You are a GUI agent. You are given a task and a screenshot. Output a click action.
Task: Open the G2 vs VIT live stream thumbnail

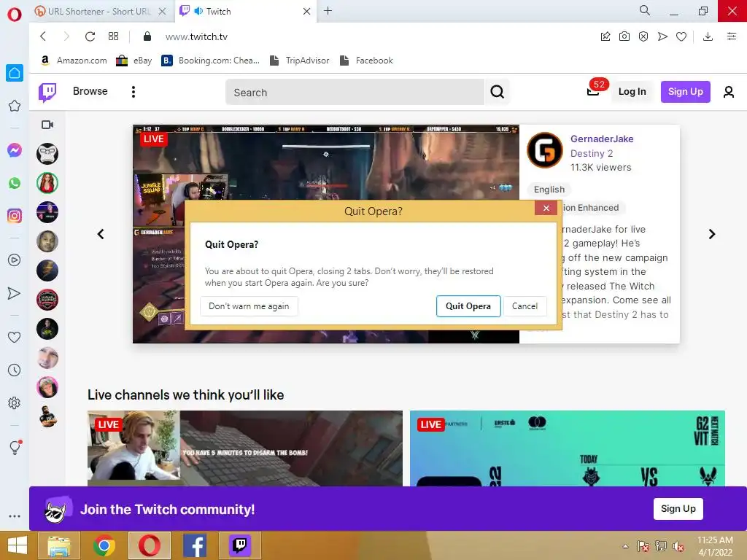coord(567,448)
